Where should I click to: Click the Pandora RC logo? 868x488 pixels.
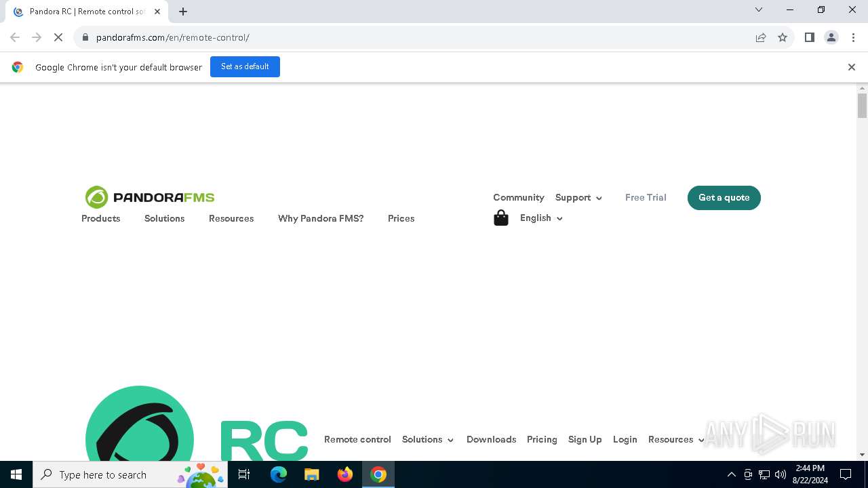197,424
